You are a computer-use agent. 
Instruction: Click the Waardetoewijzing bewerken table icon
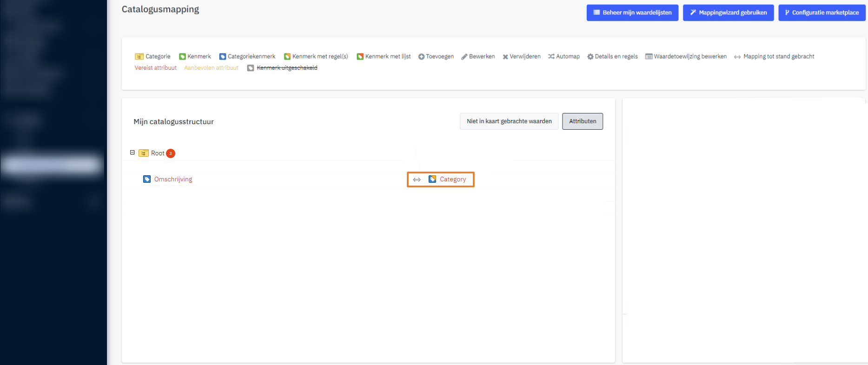point(649,57)
